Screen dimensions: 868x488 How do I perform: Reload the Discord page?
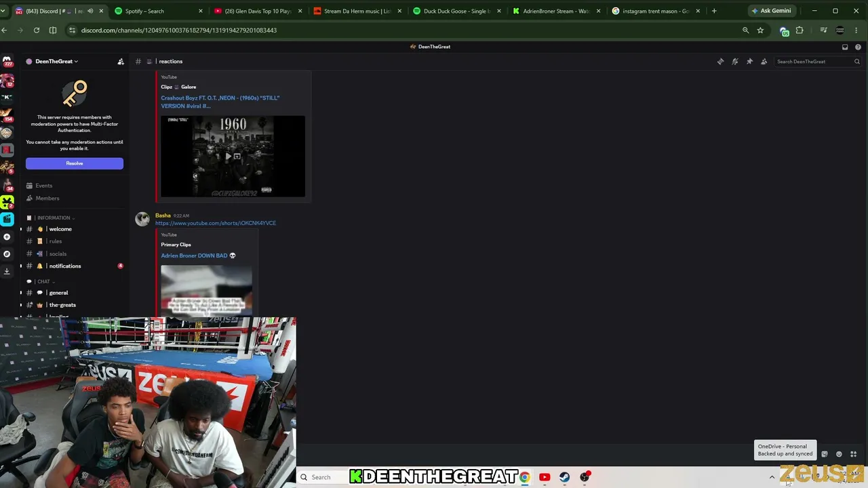37,30
